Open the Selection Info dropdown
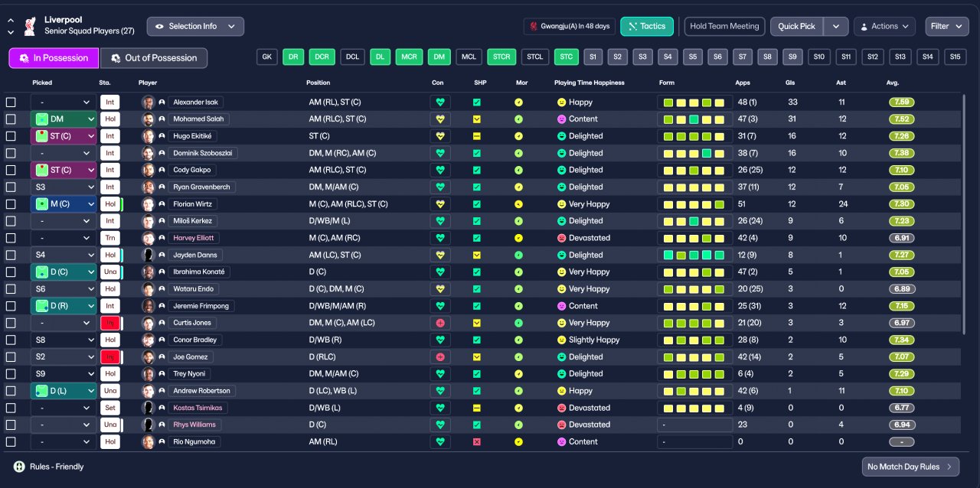Viewport: 980px width, 488px height. click(195, 26)
